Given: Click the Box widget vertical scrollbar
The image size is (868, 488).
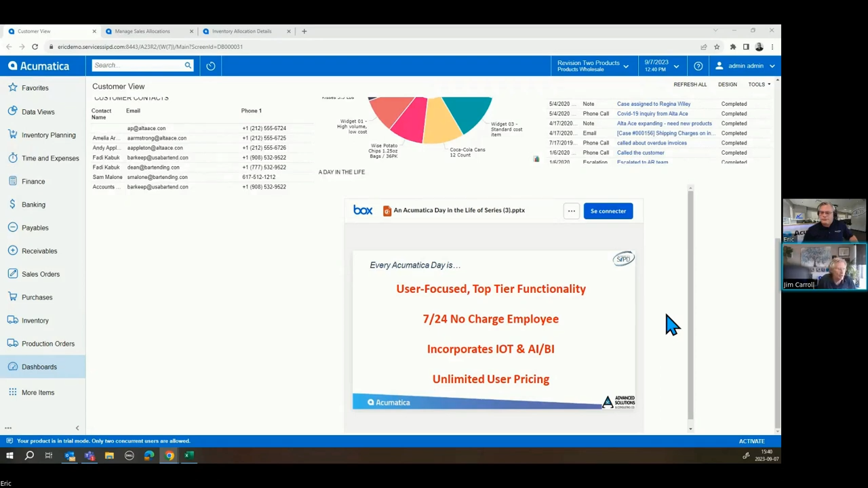Looking at the screenshot, I should (690, 305).
